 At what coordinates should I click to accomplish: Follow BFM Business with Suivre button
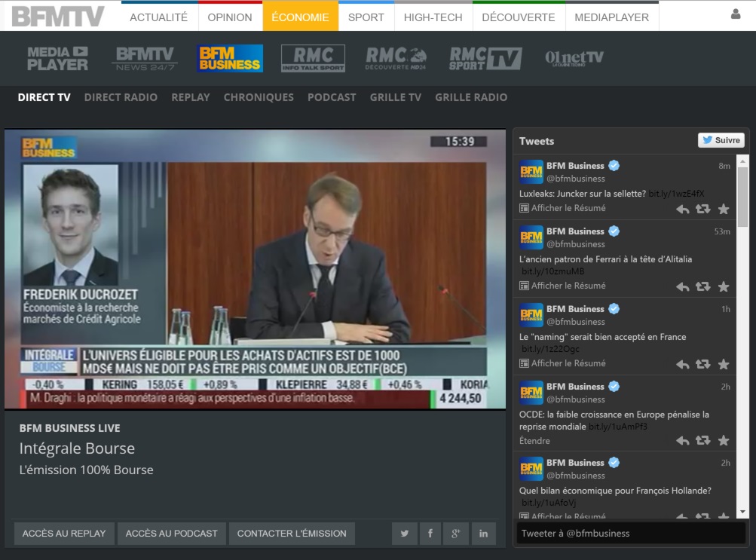[721, 140]
